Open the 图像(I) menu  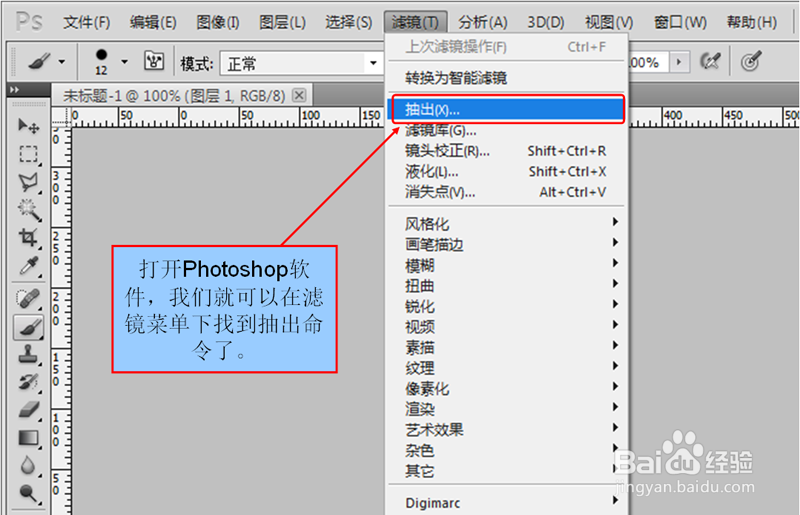tap(218, 22)
